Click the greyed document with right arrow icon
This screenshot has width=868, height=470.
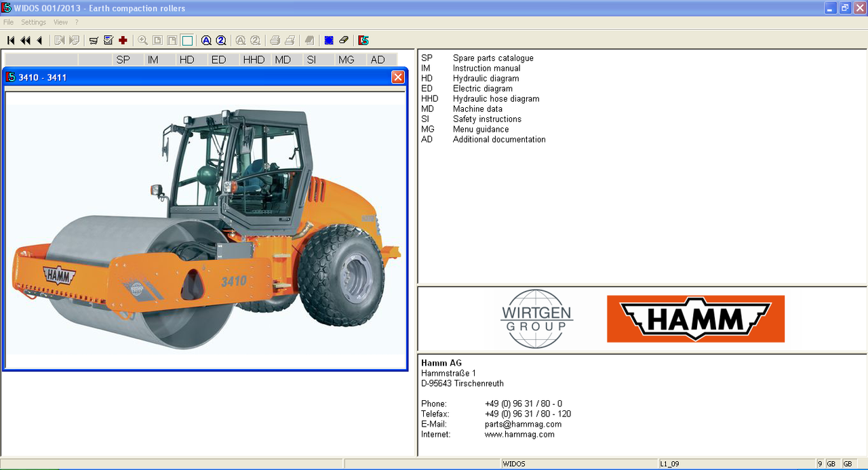pyautogui.click(x=74, y=41)
